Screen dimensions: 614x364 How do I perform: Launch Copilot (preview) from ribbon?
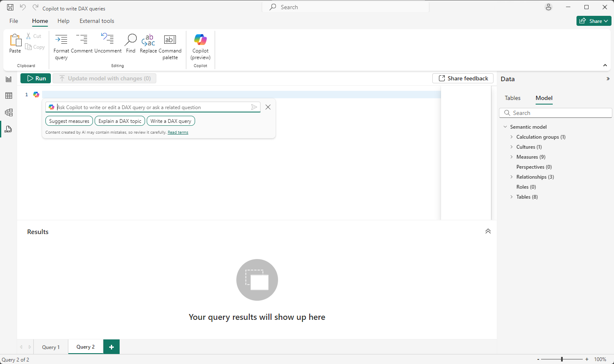click(200, 40)
